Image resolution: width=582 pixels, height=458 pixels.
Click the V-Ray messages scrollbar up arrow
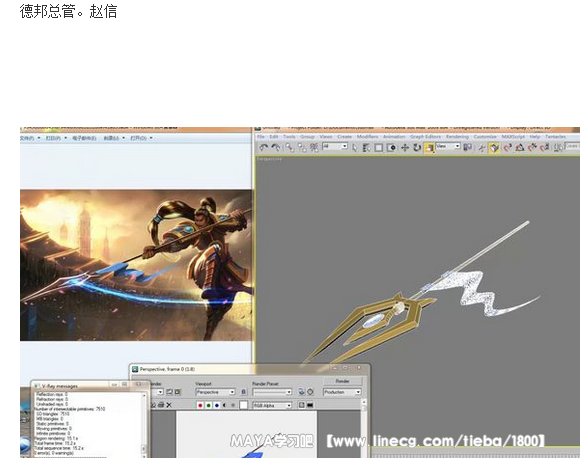click(144, 396)
